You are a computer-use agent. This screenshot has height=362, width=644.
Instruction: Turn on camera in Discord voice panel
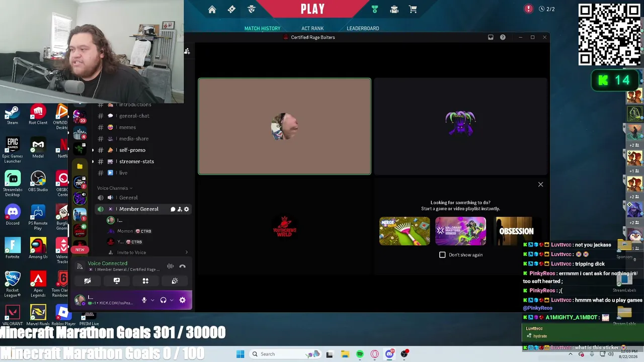tap(88, 281)
